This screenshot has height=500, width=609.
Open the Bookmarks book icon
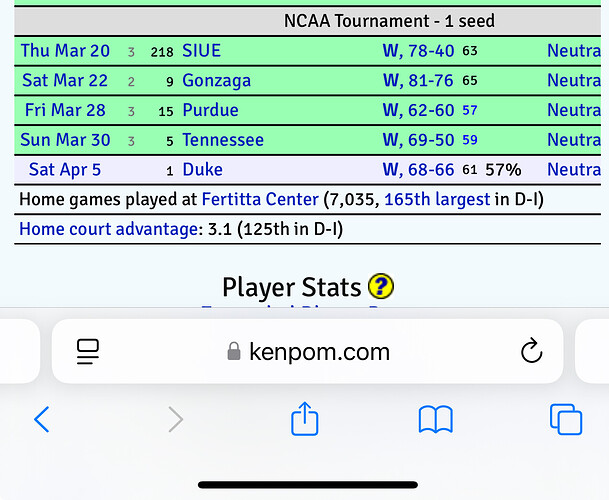(x=436, y=419)
